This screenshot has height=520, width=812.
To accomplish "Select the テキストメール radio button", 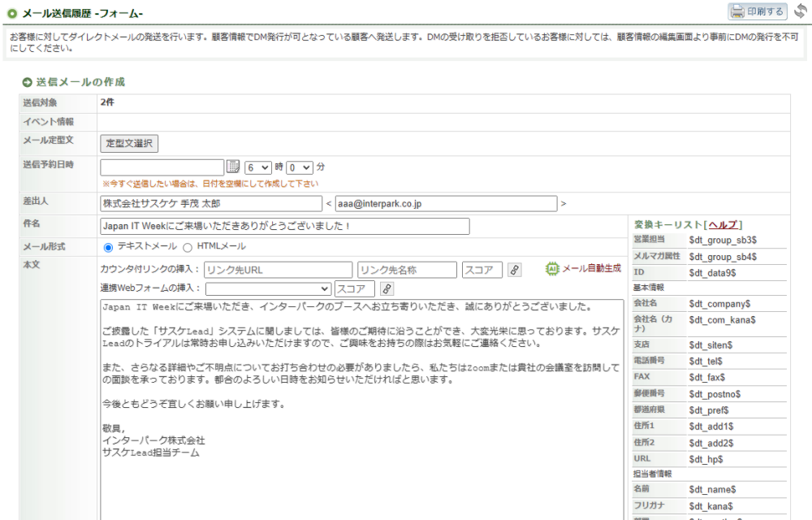I will (108, 247).
